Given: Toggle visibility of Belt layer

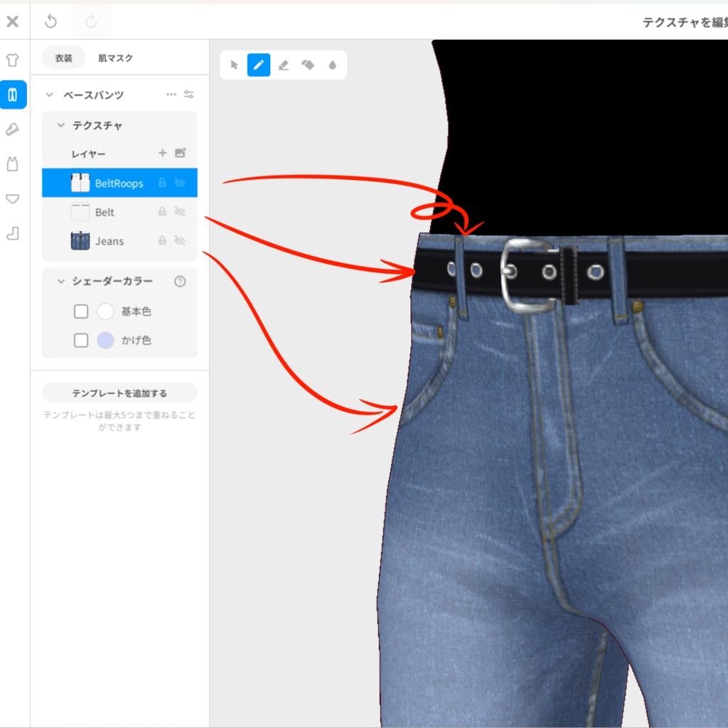Looking at the screenshot, I should coord(180,212).
